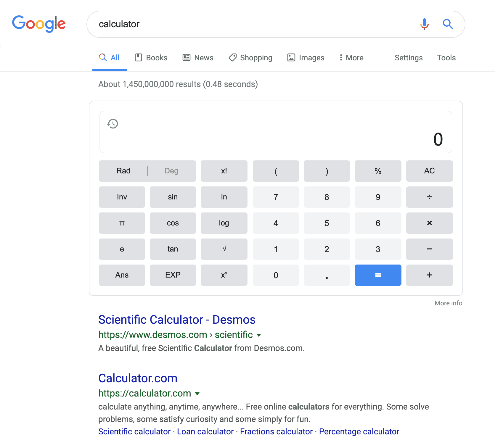Expand the desmos.com URL dropdown arrow

point(259,335)
